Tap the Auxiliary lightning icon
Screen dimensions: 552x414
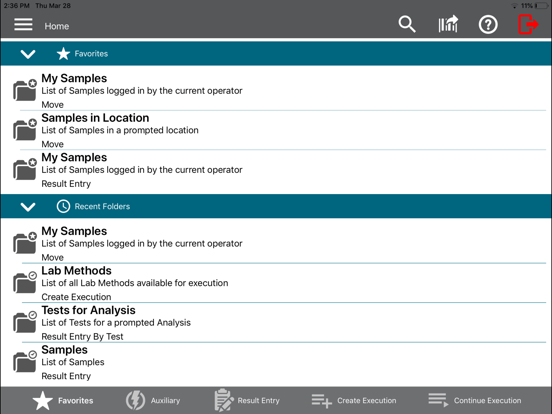[x=136, y=400]
